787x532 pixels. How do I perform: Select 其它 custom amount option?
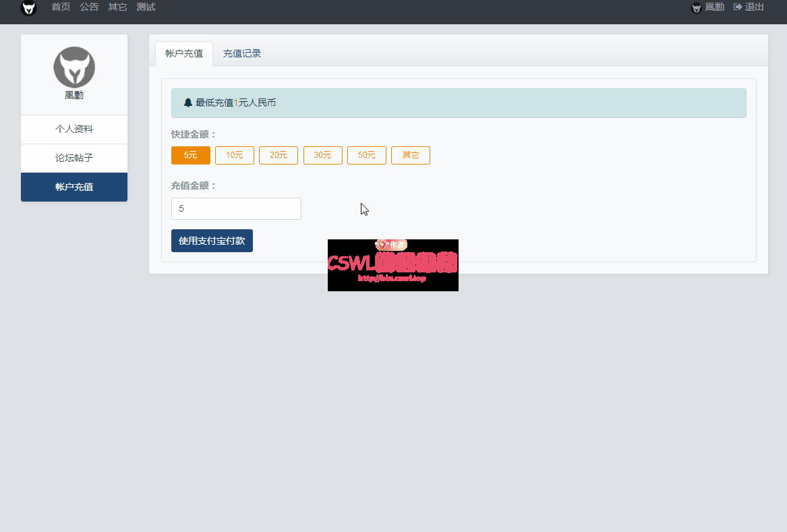point(411,155)
